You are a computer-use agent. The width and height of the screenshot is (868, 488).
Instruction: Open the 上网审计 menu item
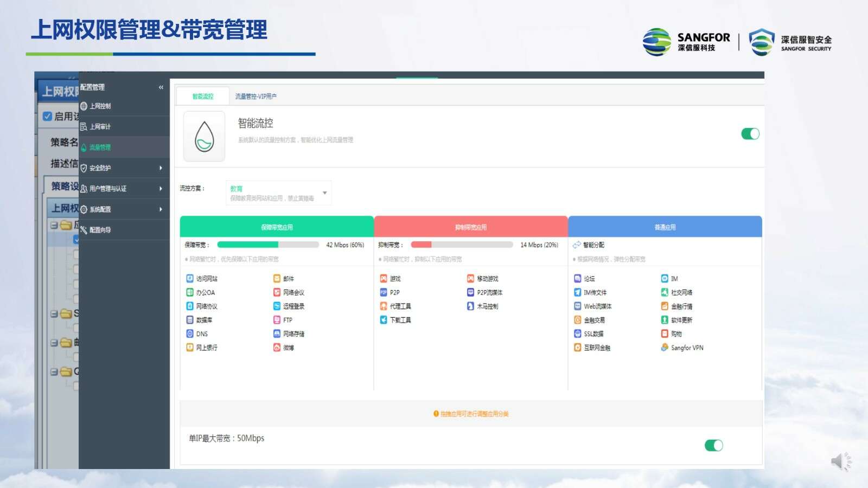point(124,127)
